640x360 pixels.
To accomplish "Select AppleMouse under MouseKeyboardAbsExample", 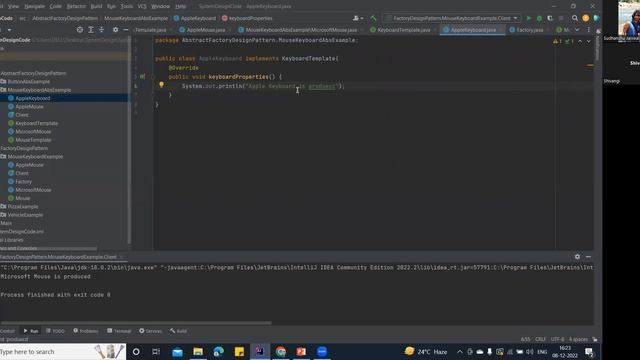I will (x=29, y=107).
